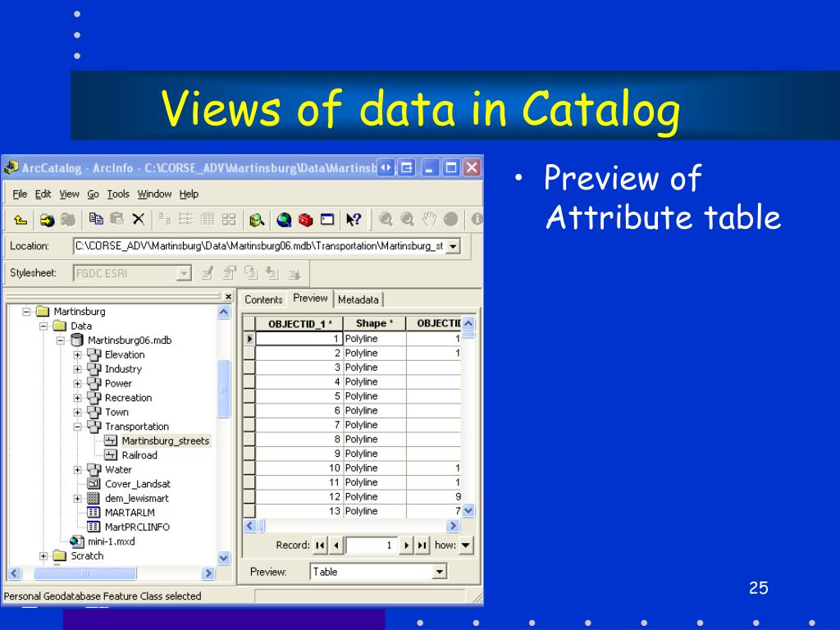The height and width of the screenshot is (630, 840).
Task: Open the Search tool icon
Action: pos(257,220)
